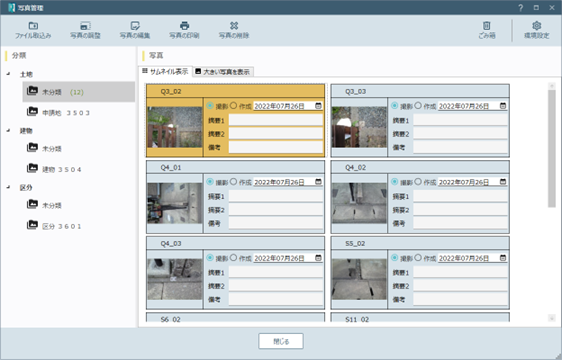
Task: Click the photo list scroll-down arrow
Action: (x=552, y=318)
